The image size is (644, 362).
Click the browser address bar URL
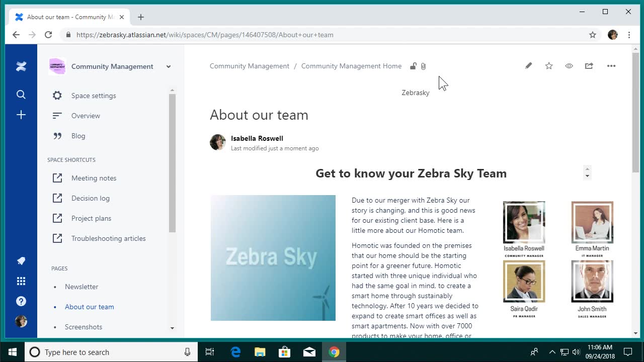205,35
